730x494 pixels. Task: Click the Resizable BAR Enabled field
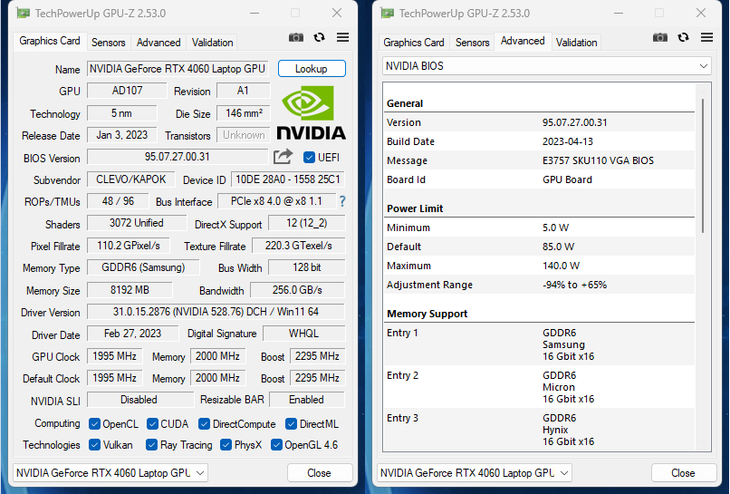tap(306, 399)
